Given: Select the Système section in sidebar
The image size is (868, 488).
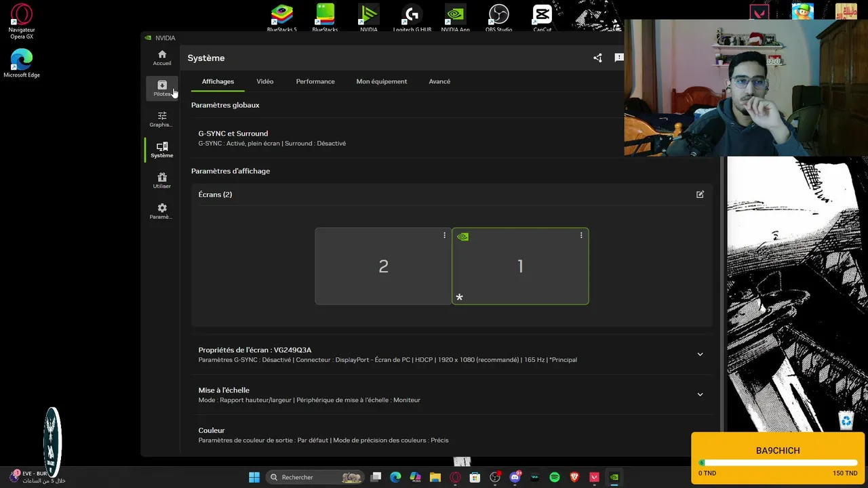Looking at the screenshot, I should coord(162,150).
